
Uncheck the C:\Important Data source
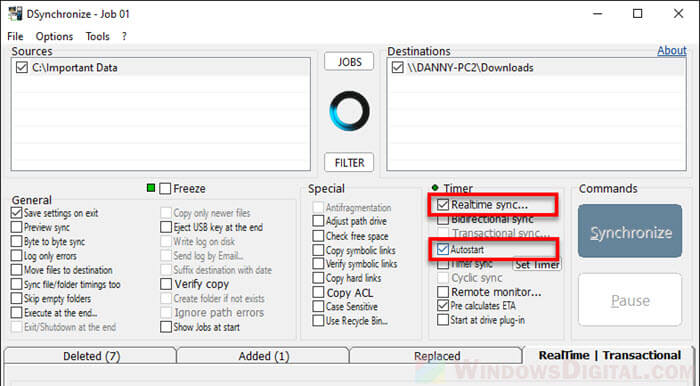(x=22, y=67)
